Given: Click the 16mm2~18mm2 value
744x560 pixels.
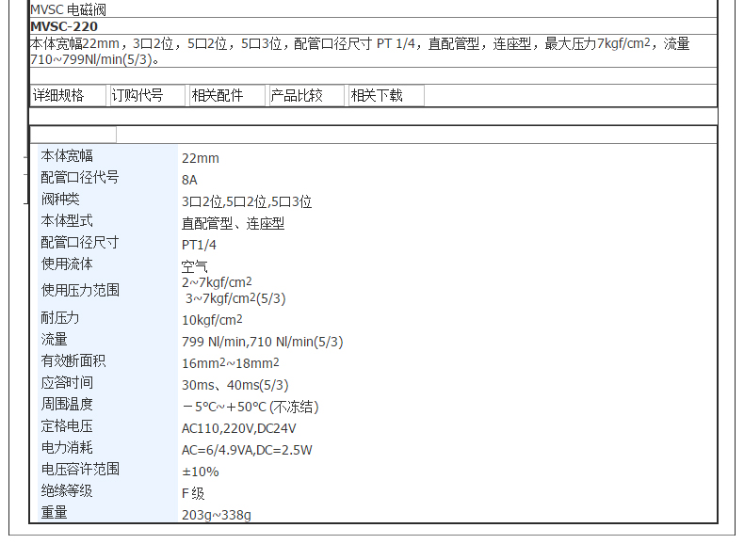Looking at the screenshot, I should [231, 363].
